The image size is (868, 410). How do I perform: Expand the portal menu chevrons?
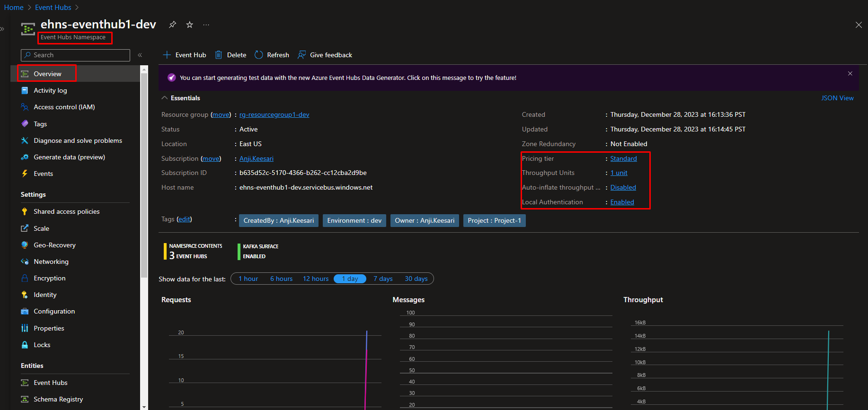point(2,29)
